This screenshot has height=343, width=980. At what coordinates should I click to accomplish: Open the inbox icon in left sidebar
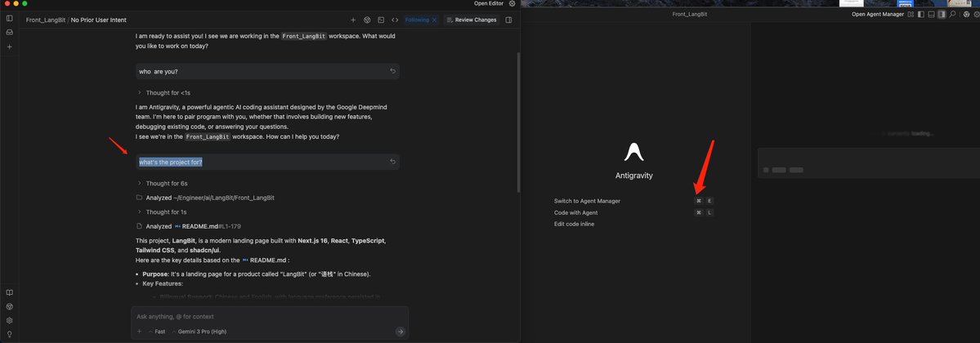[x=9, y=32]
